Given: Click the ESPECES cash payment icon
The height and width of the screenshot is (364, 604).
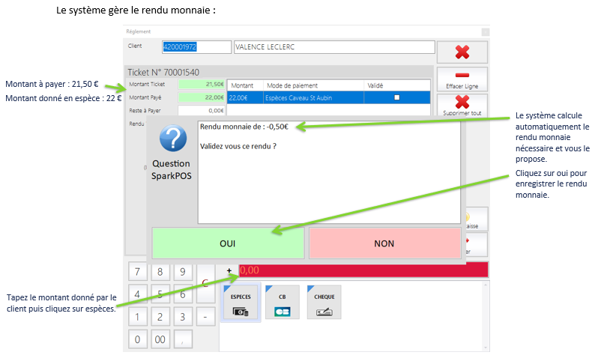Looking at the screenshot, I should 240,303.
